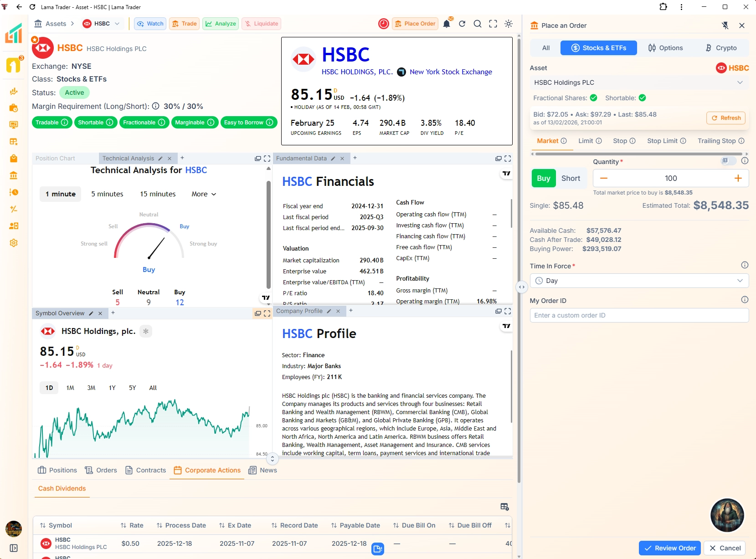Viewport: 756px width, 559px height.
Task: Close the Technical Analysis widget tab
Action: click(x=170, y=159)
